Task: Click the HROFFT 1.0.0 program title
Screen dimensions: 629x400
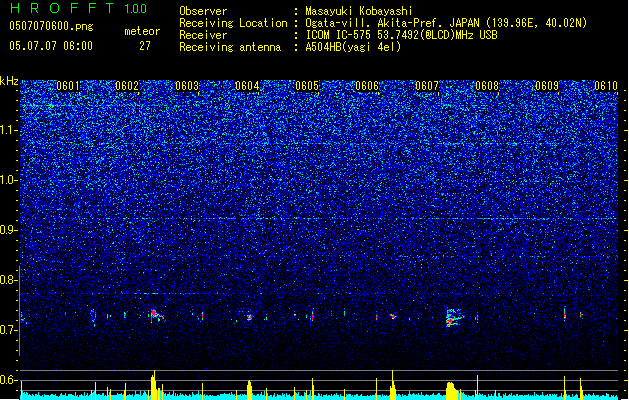Action: pyautogui.click(x=79, y=8)
